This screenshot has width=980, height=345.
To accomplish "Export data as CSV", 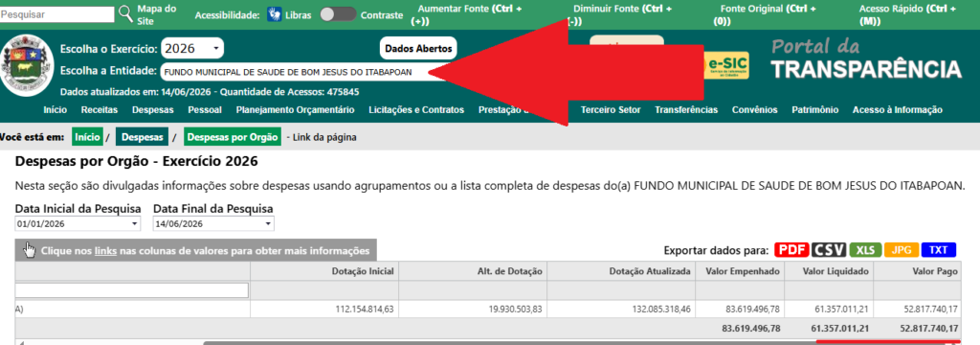I will (829, 250).
